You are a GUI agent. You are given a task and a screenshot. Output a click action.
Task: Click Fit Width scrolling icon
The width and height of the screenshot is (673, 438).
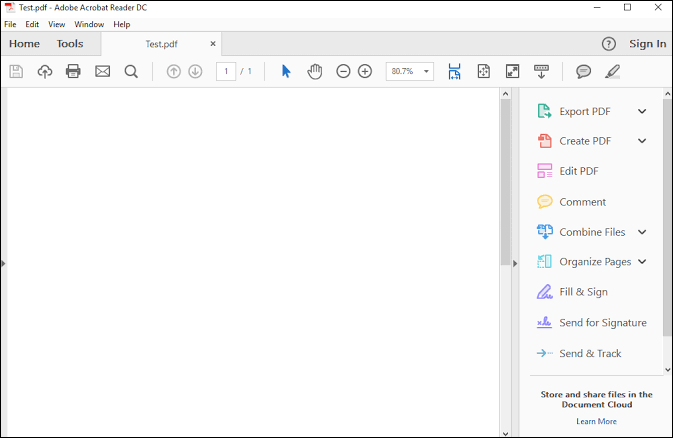pos(455,71)
